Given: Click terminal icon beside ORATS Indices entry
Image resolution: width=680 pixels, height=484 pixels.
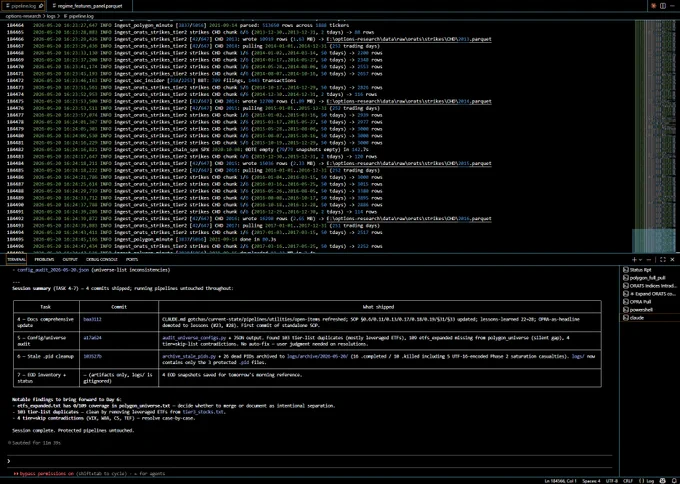Looking at the screenshot, I should coord(625,286).
